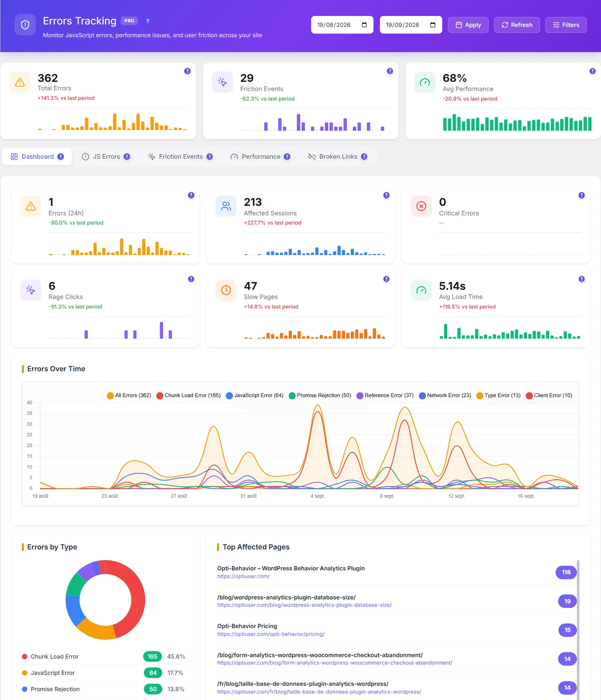Toggle Chunk Load Error (165) legend series
The height and width of the screenshot is (700, 601).
coord(188,395)
